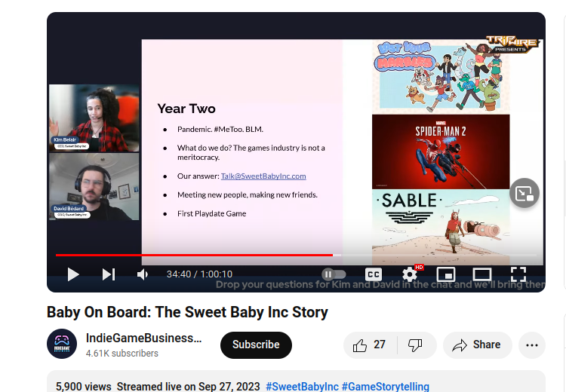This screenshot has height=392, width=566.
Task: Open the #GameStorytelling hashtag
Action: [385, 387]
